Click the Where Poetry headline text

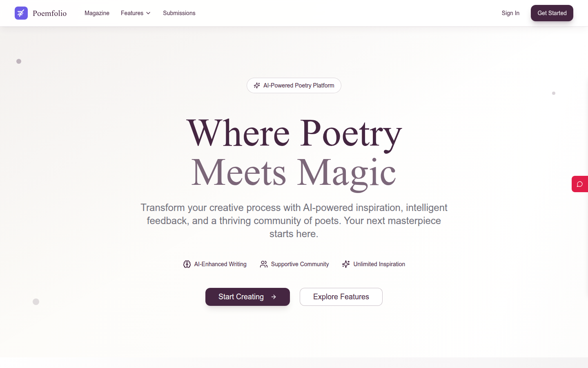click(294, 133)
